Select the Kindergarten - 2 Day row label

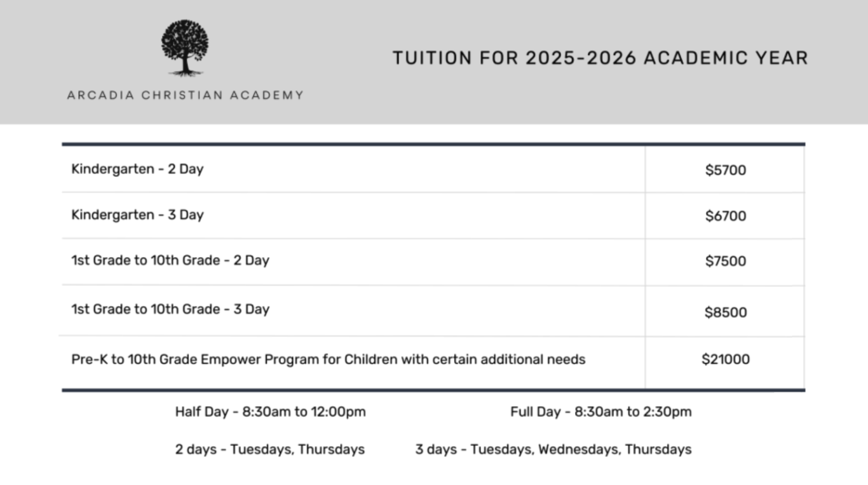click(137, 169)
